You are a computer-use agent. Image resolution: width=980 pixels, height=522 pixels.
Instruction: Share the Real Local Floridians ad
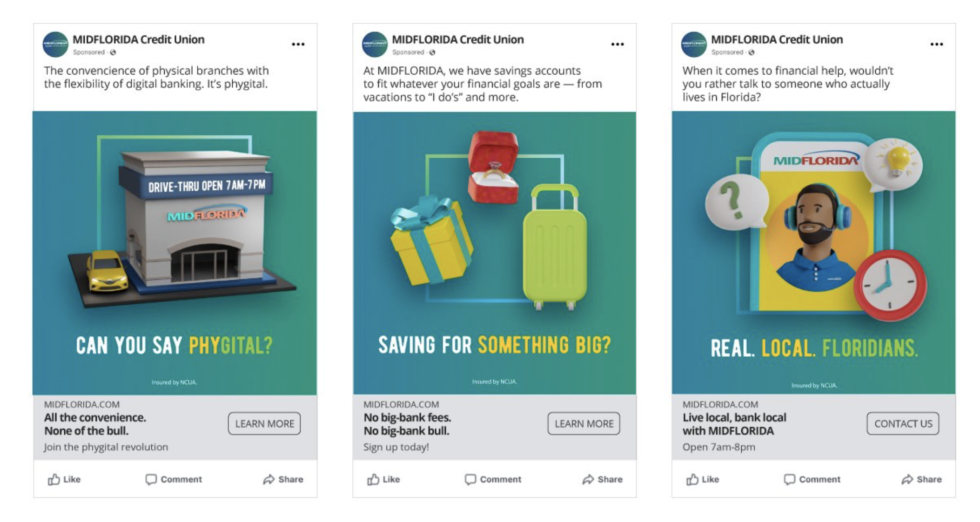tap(921, 479)
